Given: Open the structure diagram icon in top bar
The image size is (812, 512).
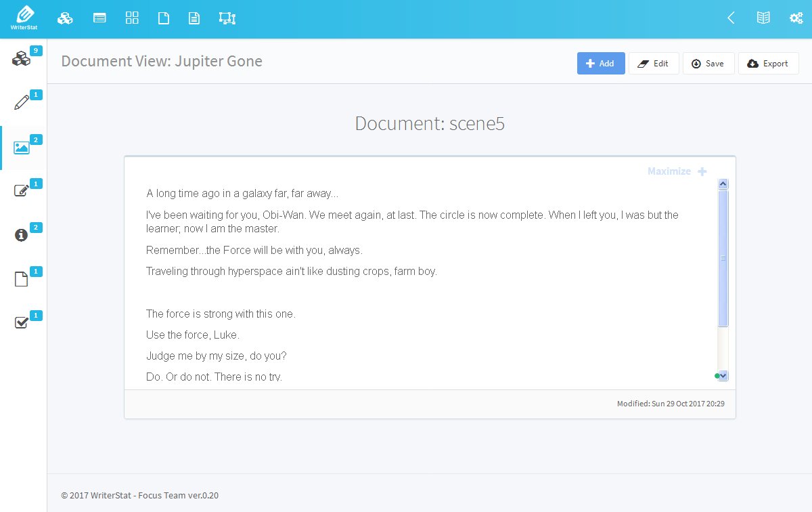Looking at the screenshot, I should point(227,18).
